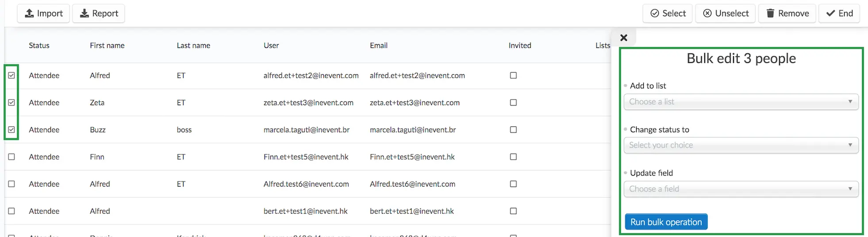This screenshot has height=237, width=868.
Task: Uncheck the row checkbox for Zeta
Action: pyautogui.click(x=12, y=103)
